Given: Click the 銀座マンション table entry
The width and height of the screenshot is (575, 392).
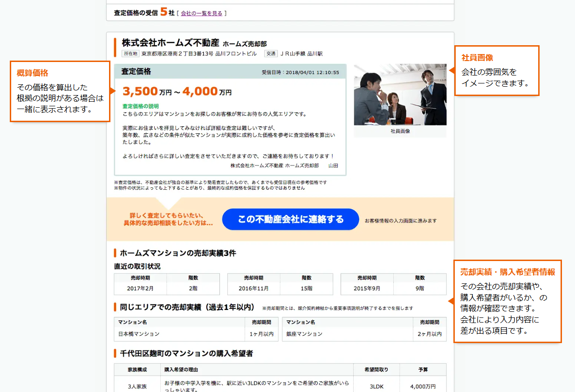Looking at the screenshot, I should click(304, 334).
